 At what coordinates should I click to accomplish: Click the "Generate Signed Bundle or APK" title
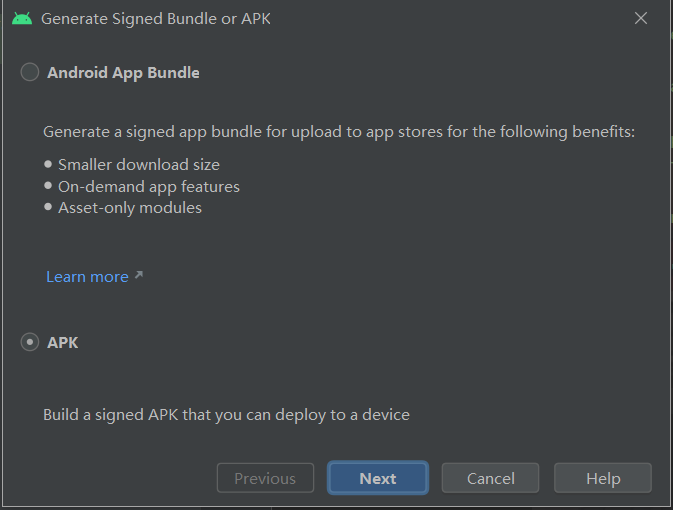(156, 18)
